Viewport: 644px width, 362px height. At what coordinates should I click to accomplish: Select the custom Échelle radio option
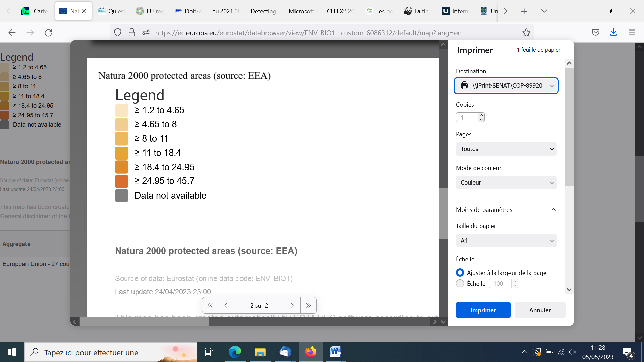coord(460,283)
